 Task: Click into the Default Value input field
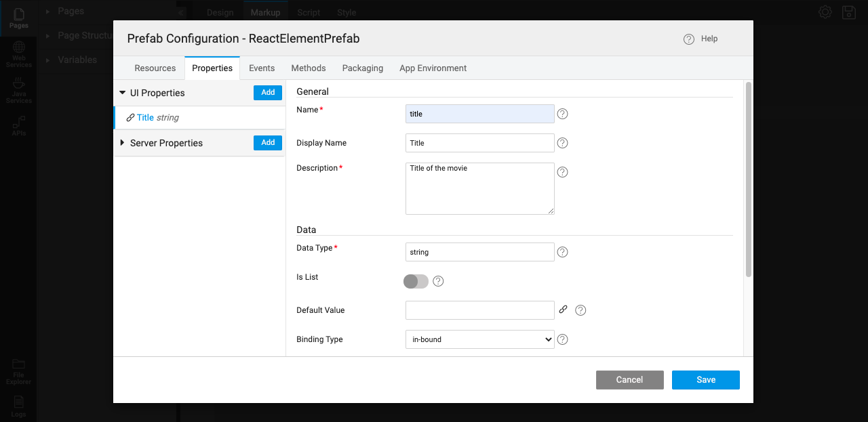point(479,310)
